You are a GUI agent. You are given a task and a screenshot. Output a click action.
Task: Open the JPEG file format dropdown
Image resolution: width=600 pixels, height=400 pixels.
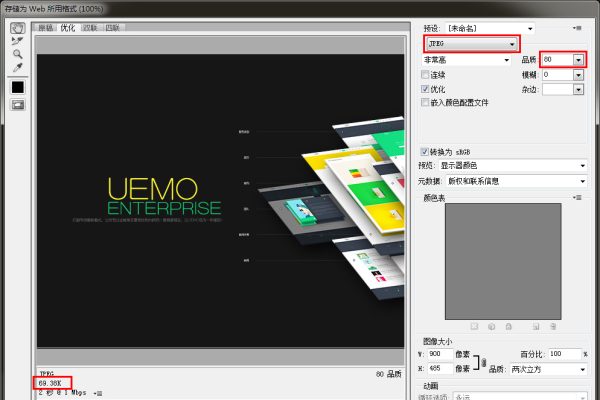[472, 45]
